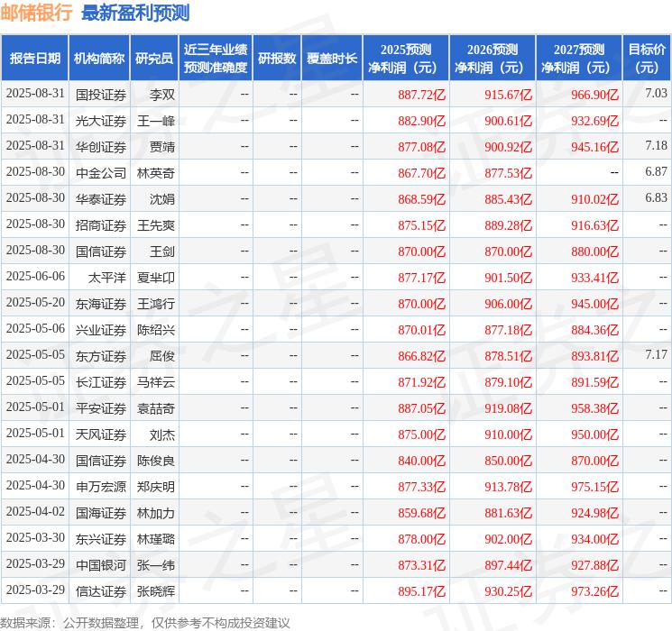The image size is (672, 631).
Task: Select institution 东海证券
Action: point(101,304)
